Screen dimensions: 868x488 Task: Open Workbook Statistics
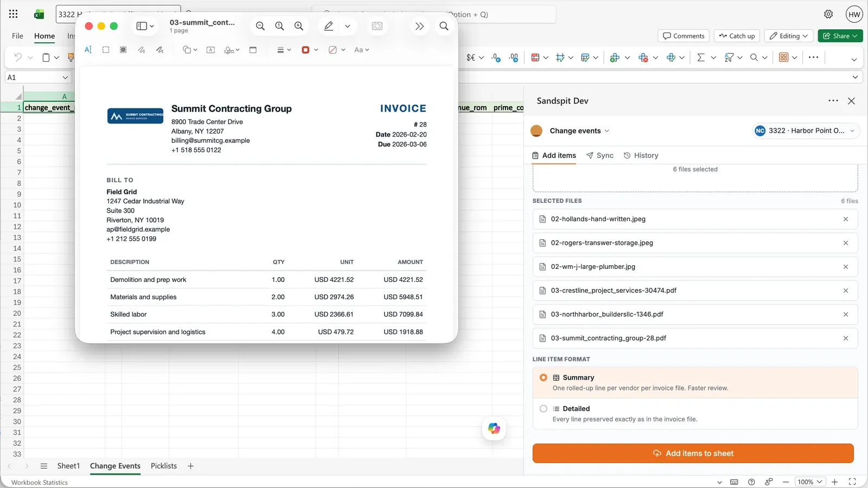point(40,483)
